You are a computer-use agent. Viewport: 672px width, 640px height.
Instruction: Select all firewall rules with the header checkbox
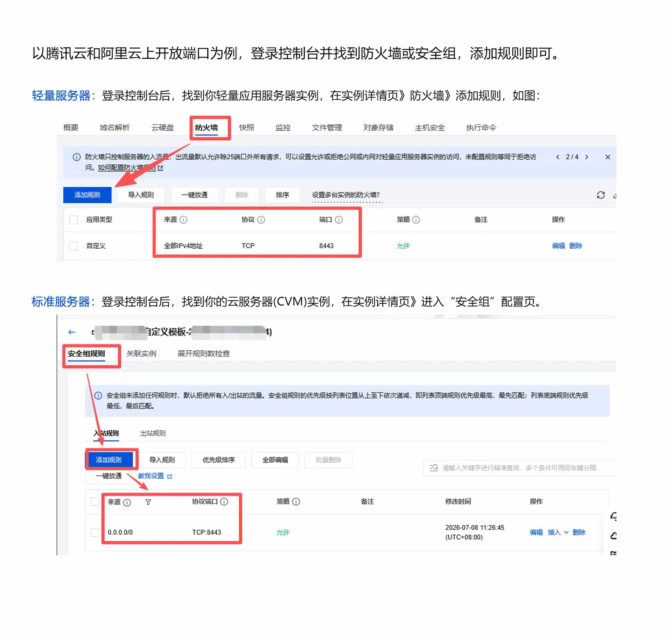click(x=73, y=219)
